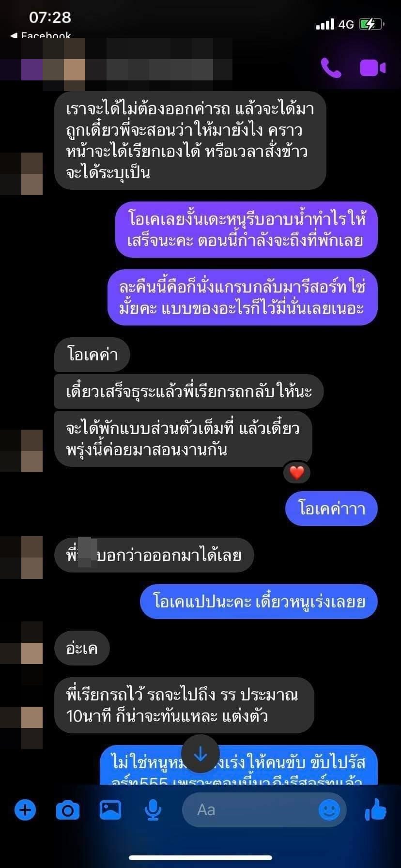The image size is (401, 868).
Task: Send a thumbs-up like
Action: pyautogui.click(x=376, y=809)
